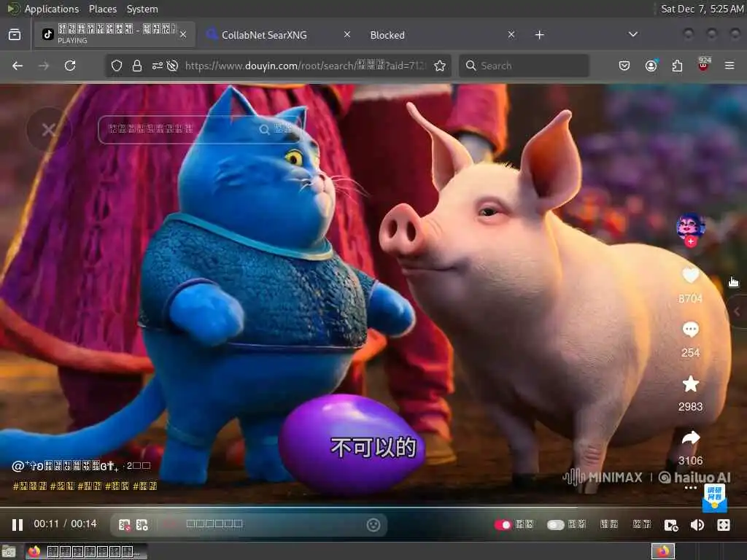Toggle the danmaku display icon
The width and height of the screenshot is (747, 560).
tap(124, 525)
